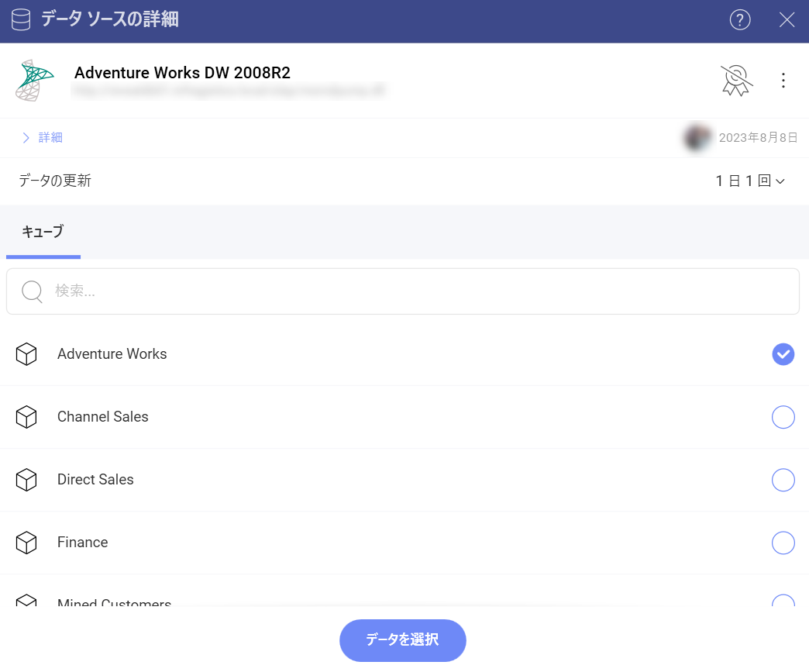809x672 pixels.
Task: Select the Adventure Works cube row text
Action: coord(112,354)
